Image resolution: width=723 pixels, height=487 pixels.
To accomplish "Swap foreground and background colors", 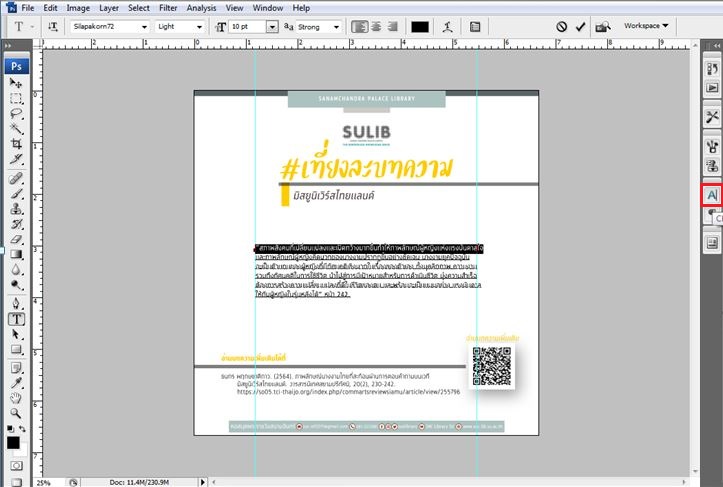I will tap(22, 428).
